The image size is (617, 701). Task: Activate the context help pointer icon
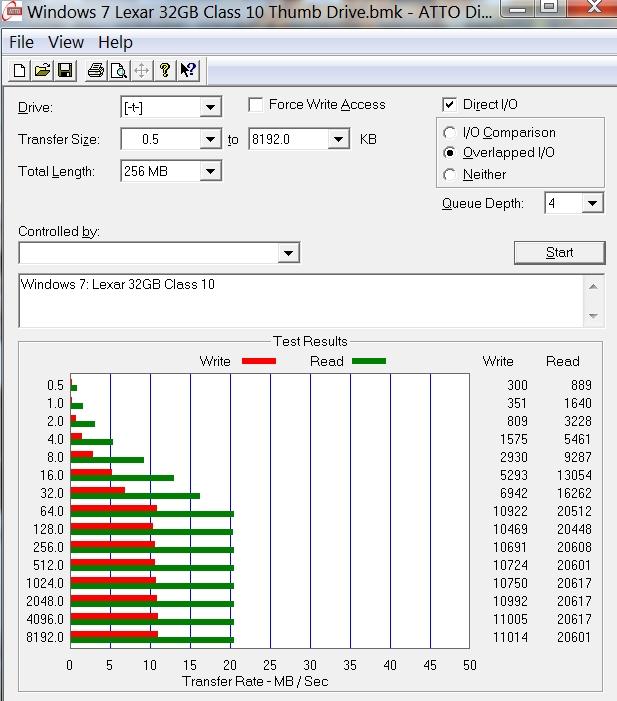[188, 71]
